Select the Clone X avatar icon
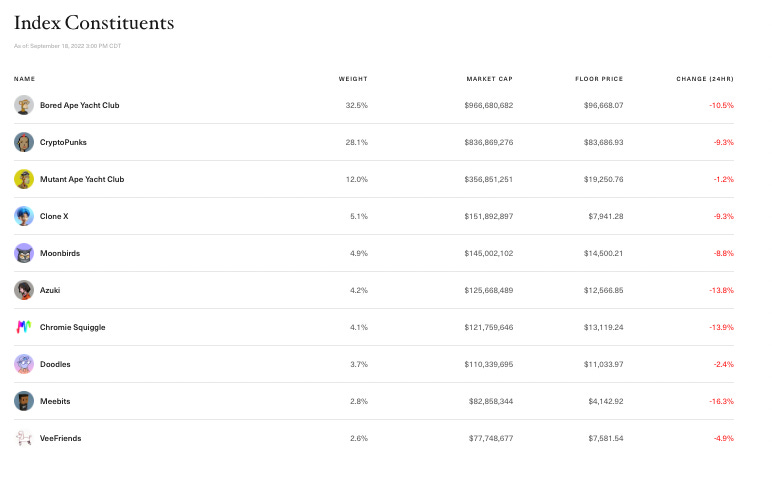 point(24,216)
